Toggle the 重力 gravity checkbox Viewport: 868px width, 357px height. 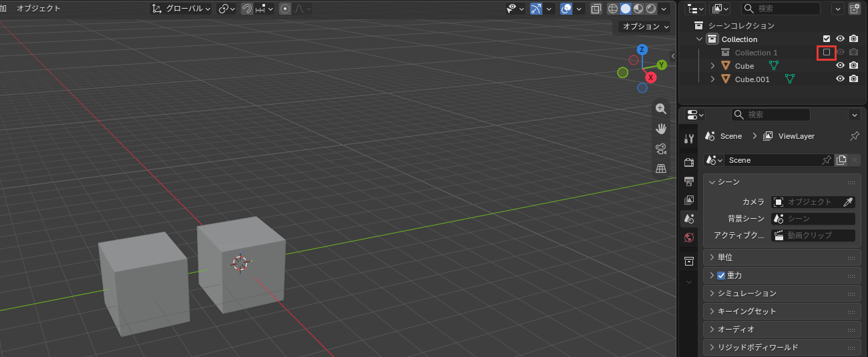click(721, 276)
